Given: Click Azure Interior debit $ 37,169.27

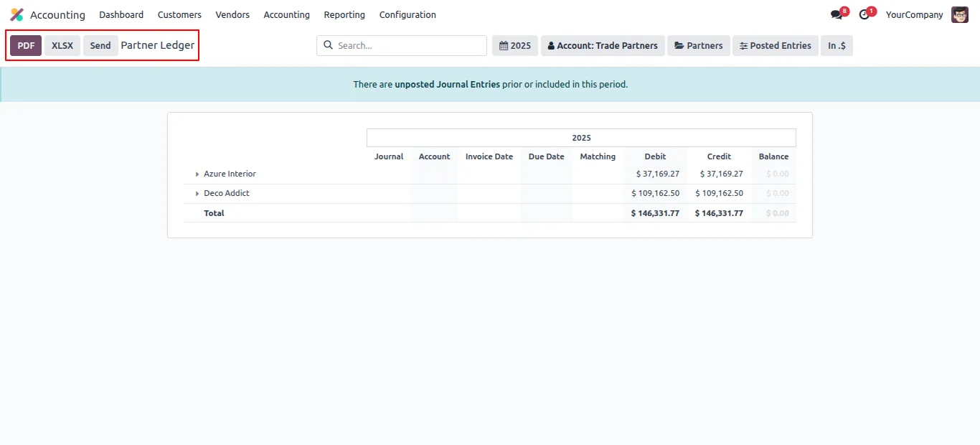Looking at the screenshot, I should (658, 174).
